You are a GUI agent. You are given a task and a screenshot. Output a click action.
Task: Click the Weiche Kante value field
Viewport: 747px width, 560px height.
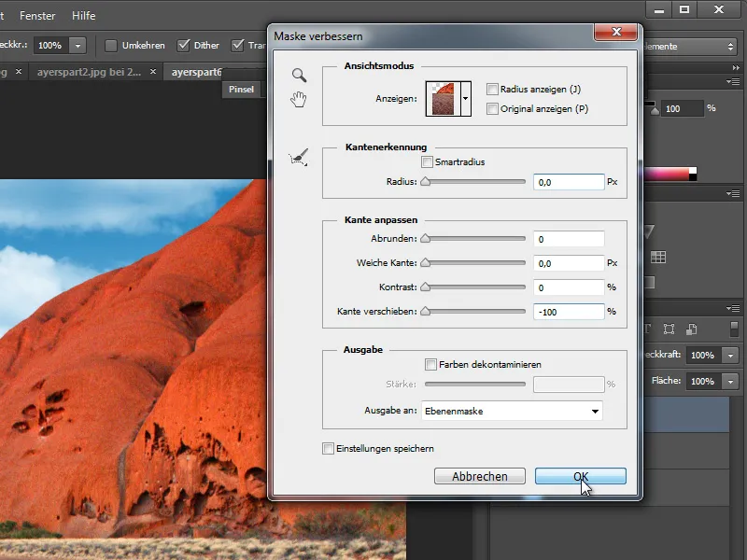click(x=569, y=263)
